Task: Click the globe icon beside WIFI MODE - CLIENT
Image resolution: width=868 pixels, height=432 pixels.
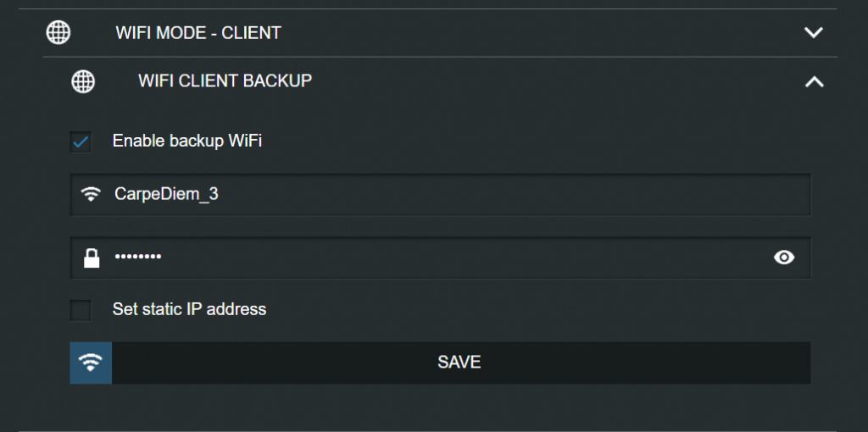Action: click(x=58, y=33)
